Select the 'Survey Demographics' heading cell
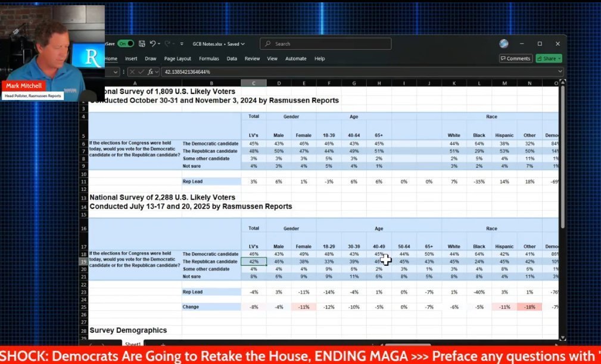This screenshot has width=601, height=364. 128,330
